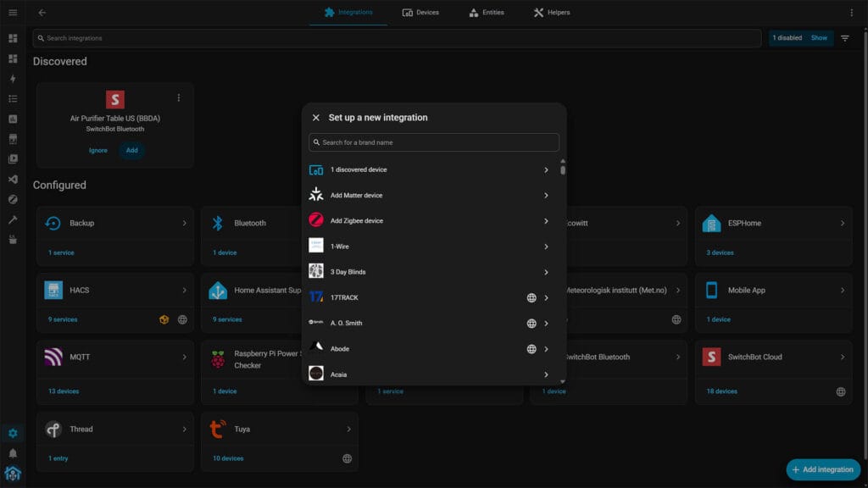This screenshot has height=488, width=868.
Task: Switch to the Helpers tab
Action: pos(552,12)
